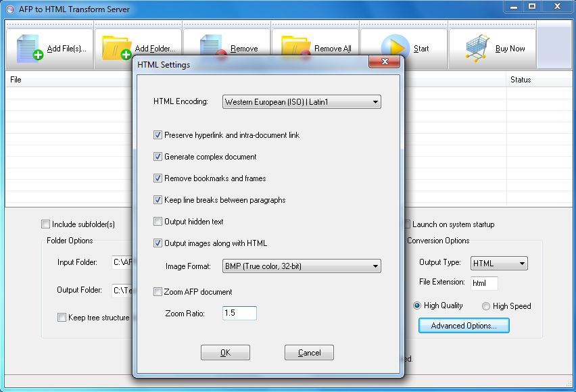This screenshot has height=392, width=576.
Task: Enable Zoom AFP document checkbox
Action: (158, 292)
